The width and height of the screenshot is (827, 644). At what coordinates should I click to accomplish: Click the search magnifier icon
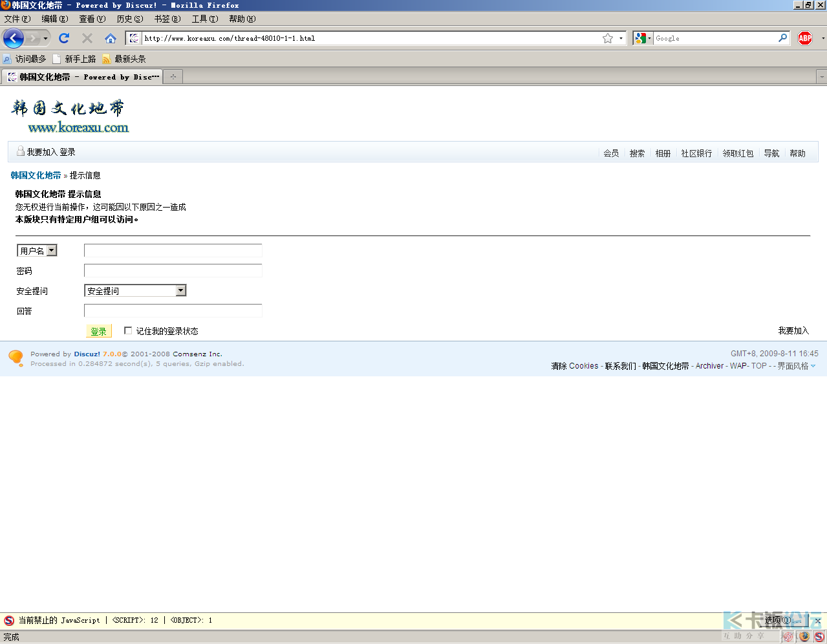[x=783, y=38]
